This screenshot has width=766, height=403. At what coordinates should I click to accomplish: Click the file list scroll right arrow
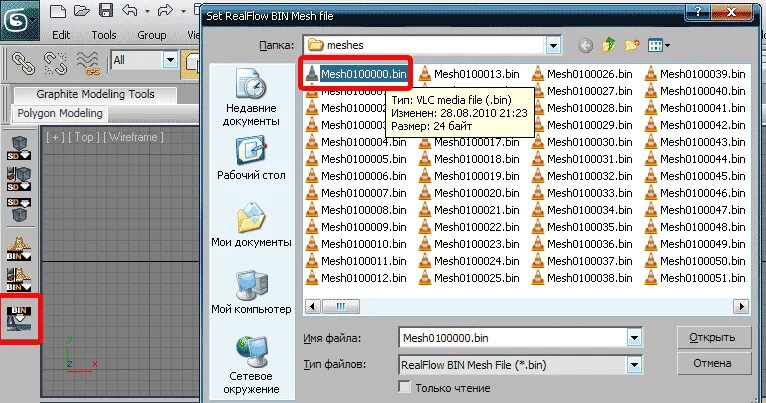point(741,306)
